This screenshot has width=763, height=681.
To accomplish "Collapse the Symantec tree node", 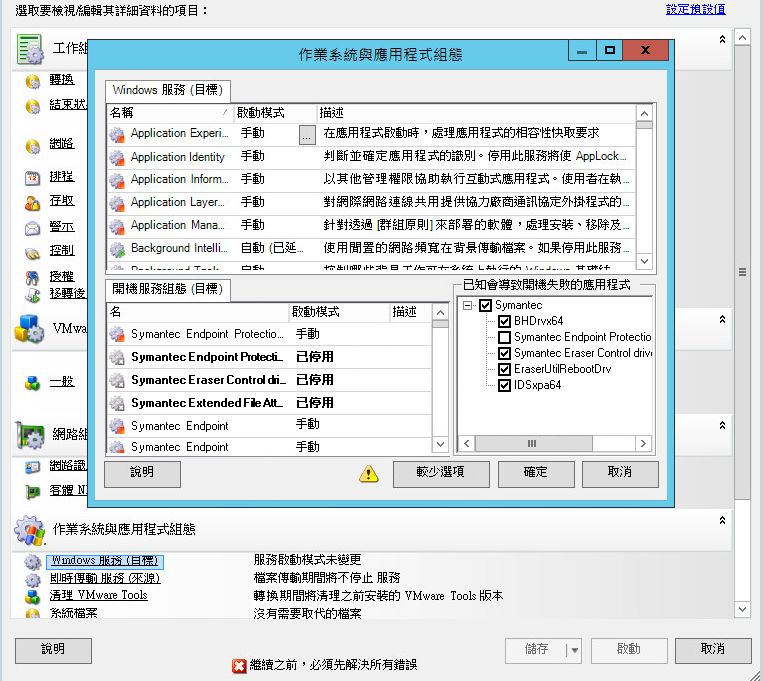I will (467, 306).
